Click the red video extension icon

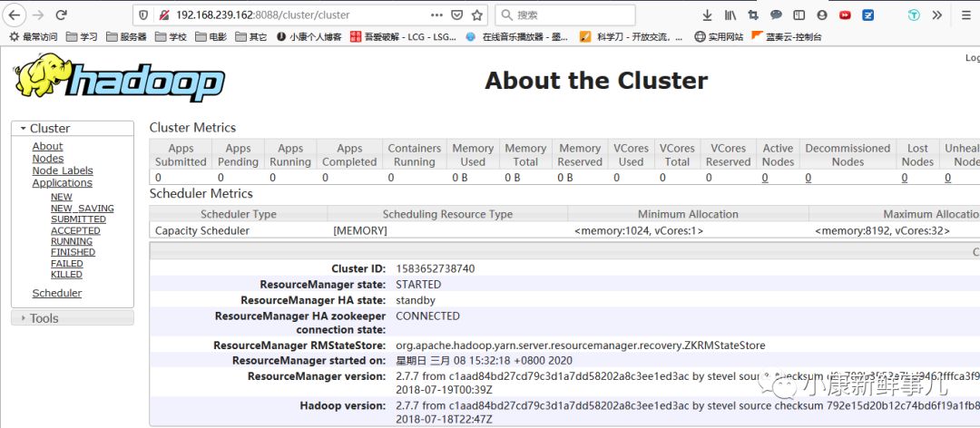click(845, 15)
